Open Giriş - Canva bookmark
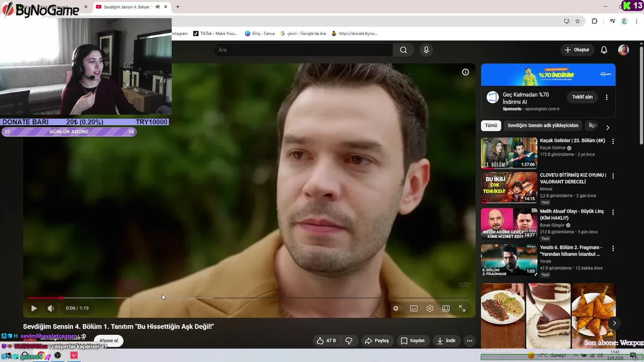Screen dimensions: 644x362 [x=260, y=34]
